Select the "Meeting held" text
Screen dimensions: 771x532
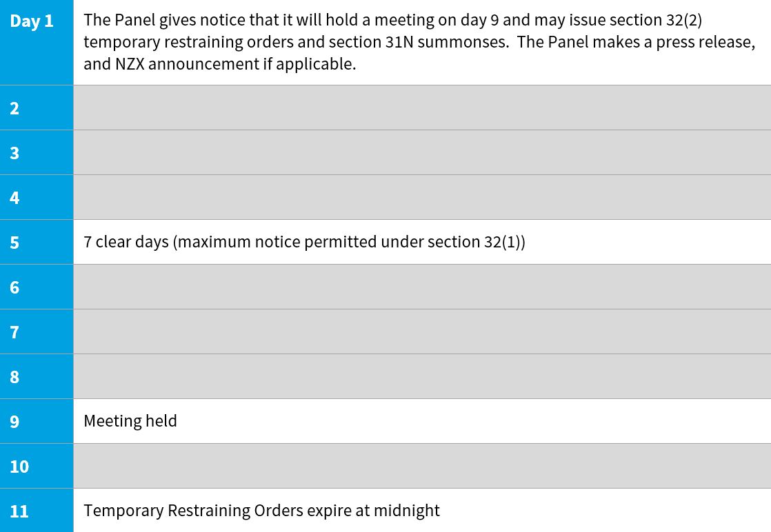pyautogui.click(x=130, y=421)
